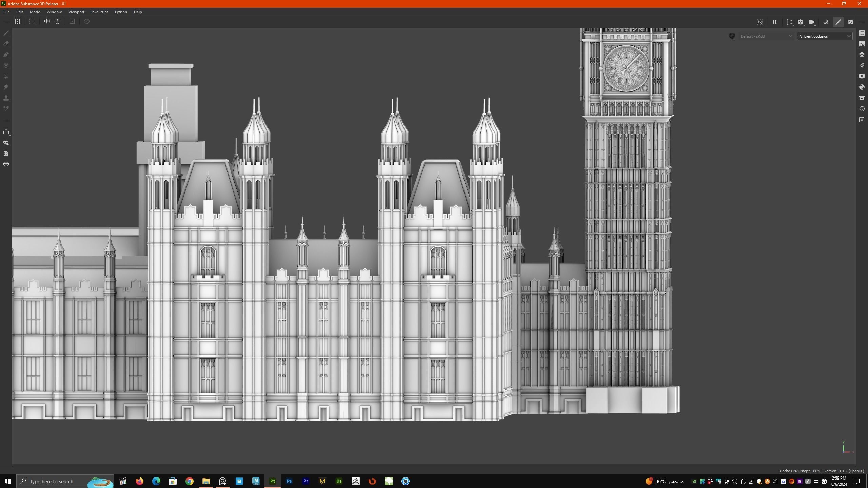This screenshot has width=868, height=488.
Task: Open the Display Settings panel icon
Action: (862, 76)
